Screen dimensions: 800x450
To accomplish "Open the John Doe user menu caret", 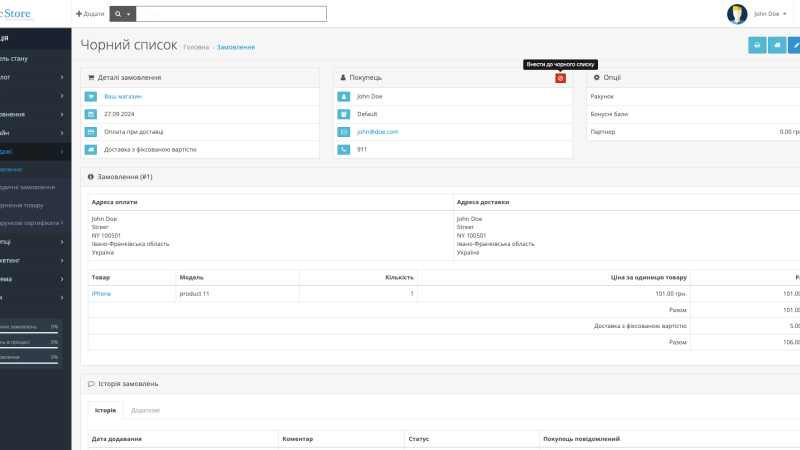I will tap(784, 14).
